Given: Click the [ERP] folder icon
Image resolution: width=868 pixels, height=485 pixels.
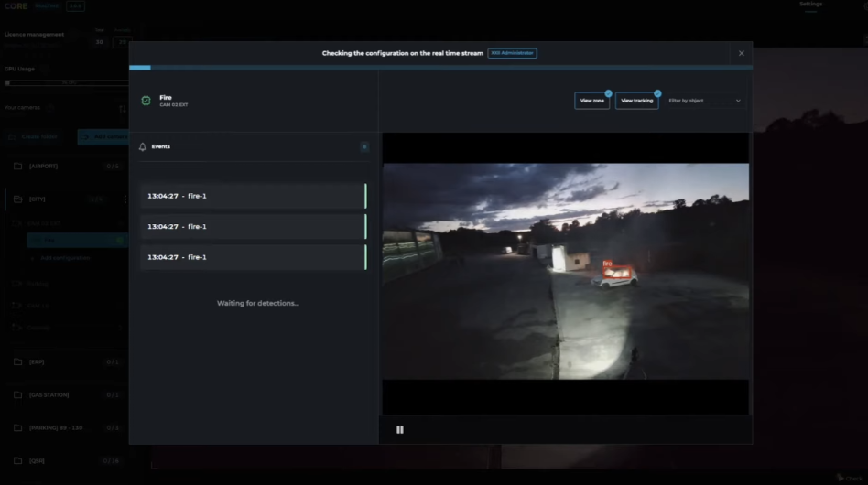Looking at the screenshot, I should [17, 361].
